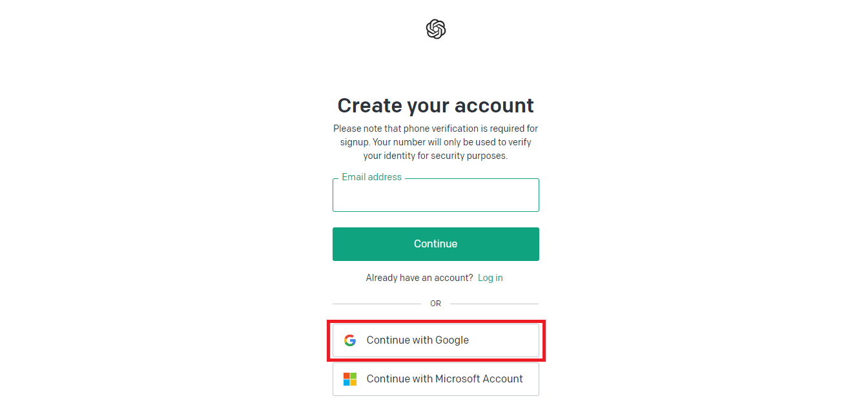Click the Already have an account text
This screenshot has height=416, width=868.
420,278
